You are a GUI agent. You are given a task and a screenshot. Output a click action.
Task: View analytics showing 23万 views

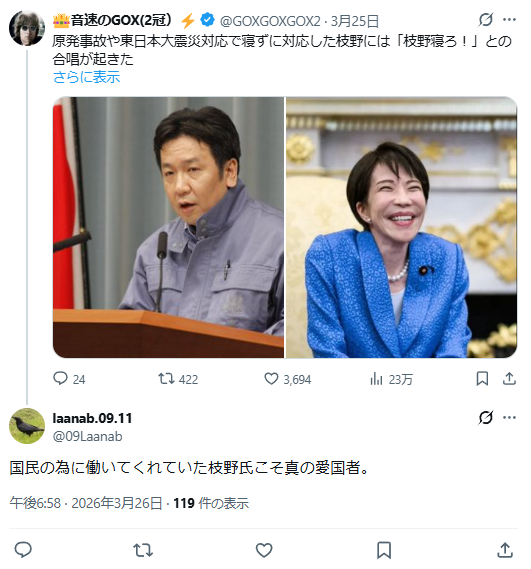point(391,379)
